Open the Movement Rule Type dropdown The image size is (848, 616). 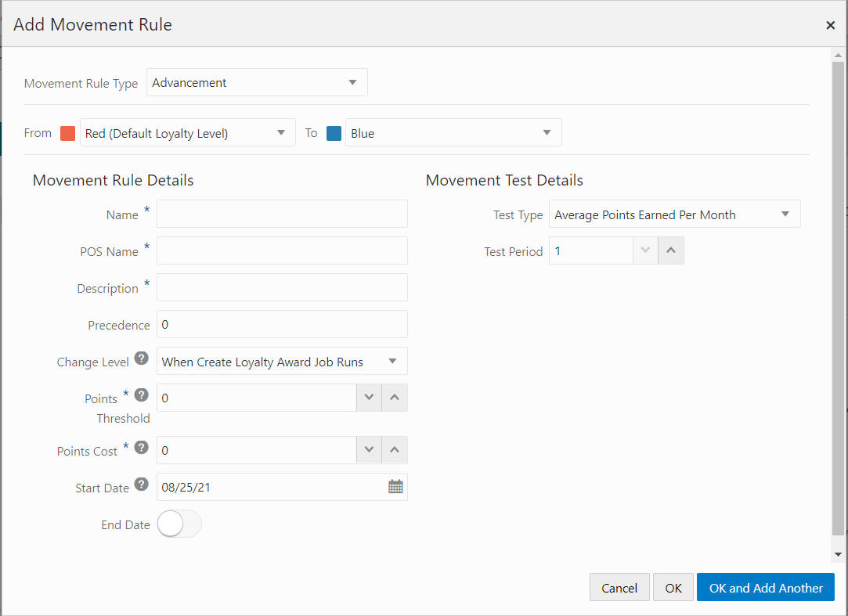coord(257,82)
